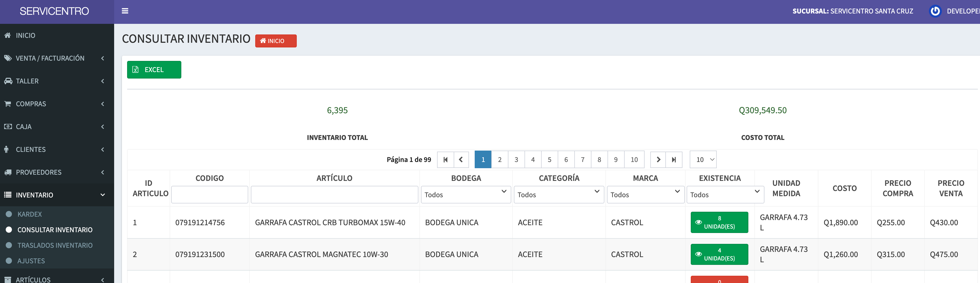Screen dimensions: 980x283
Task: Jump to the last page icon
Action: (x=674, y=160)
